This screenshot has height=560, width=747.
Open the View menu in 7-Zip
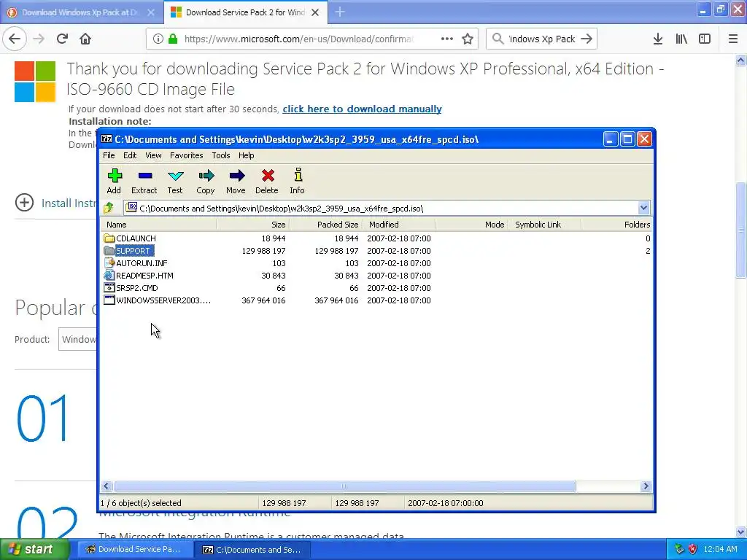[153, 155]
